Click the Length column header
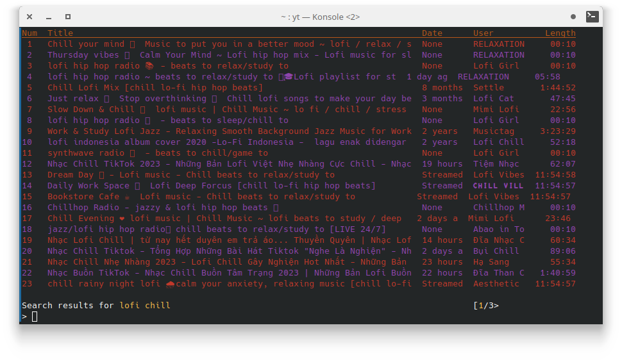This screenshot has height=364, width=622. click(560, 33)
